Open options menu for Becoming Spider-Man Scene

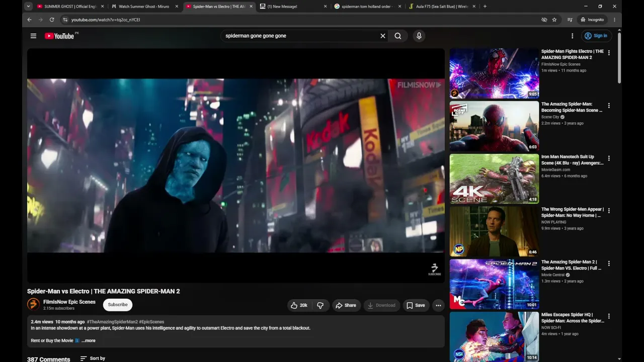[609, 106]
